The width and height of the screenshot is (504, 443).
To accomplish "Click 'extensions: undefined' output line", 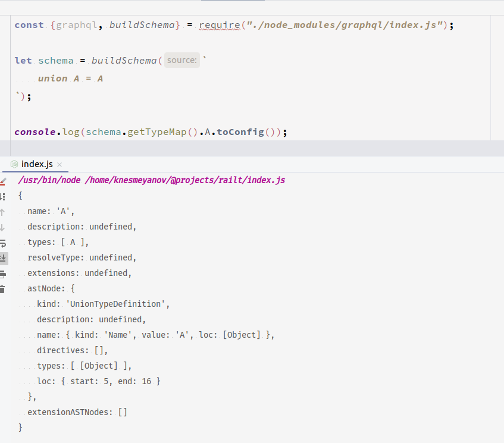I will click(x=79, y=273).
